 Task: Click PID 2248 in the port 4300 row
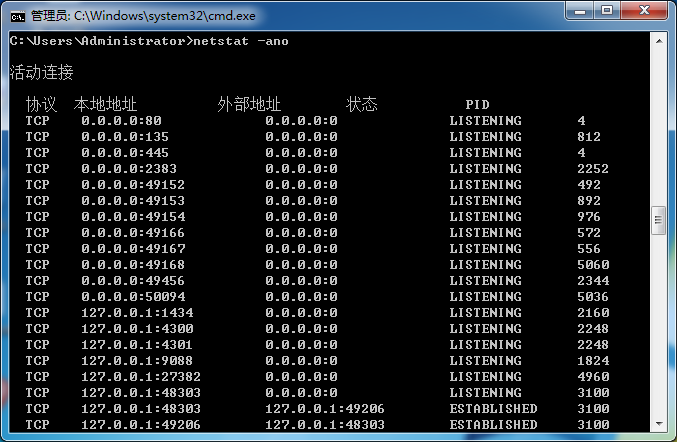[593, 328]
